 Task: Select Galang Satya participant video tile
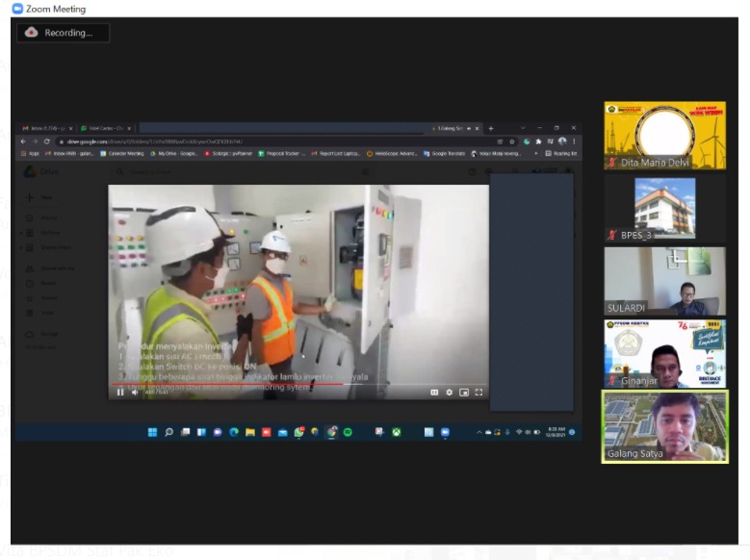point(665,427)
